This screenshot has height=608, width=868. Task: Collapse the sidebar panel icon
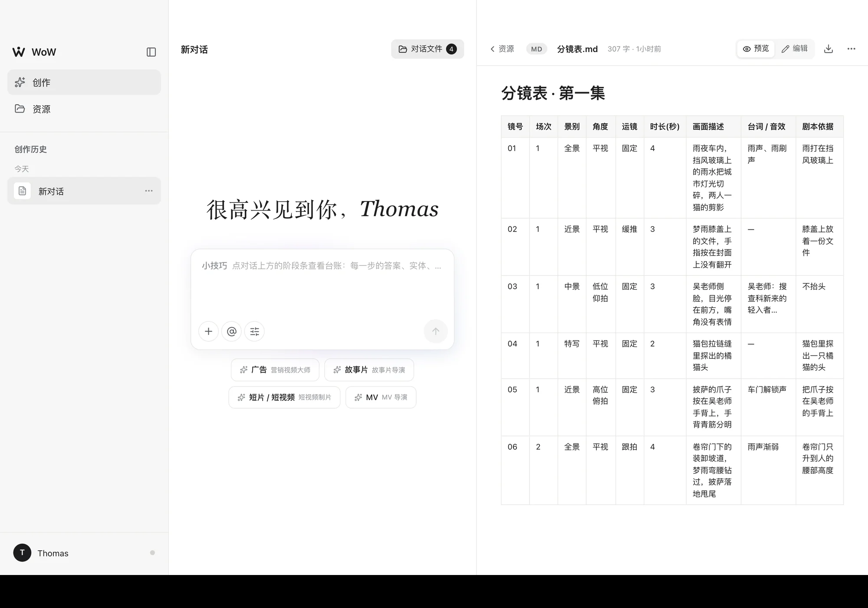pos(151,52)
